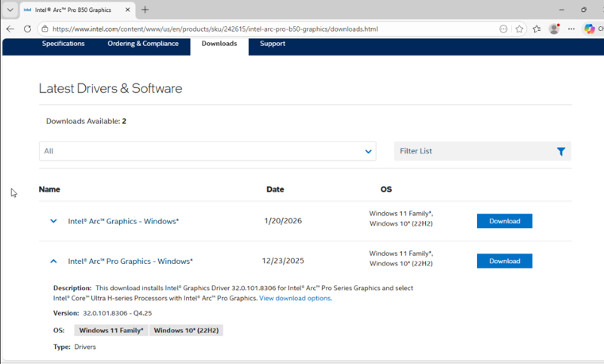Open browser settings and more menu
This screenshot has width=604, height=364.
pyautogui.click(x=571, y=29)
